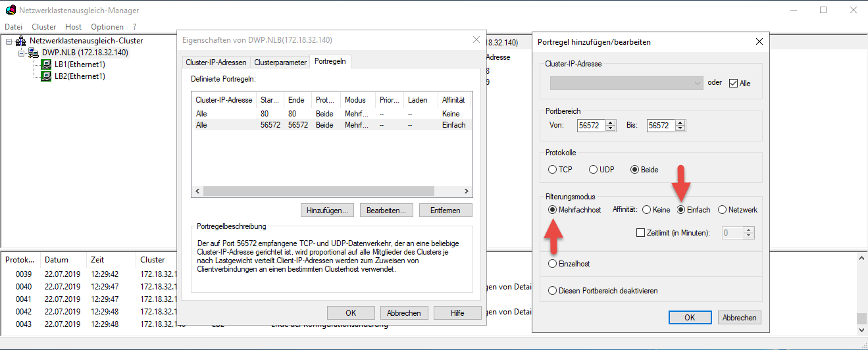Close the Eigenschaften von DWP.NLB dialog

(476, 40)
